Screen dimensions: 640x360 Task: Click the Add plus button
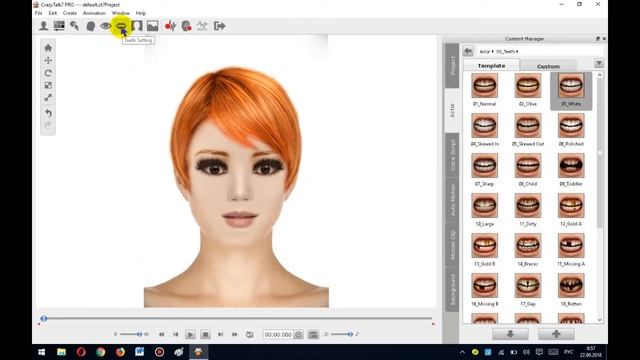coord(556,334)
